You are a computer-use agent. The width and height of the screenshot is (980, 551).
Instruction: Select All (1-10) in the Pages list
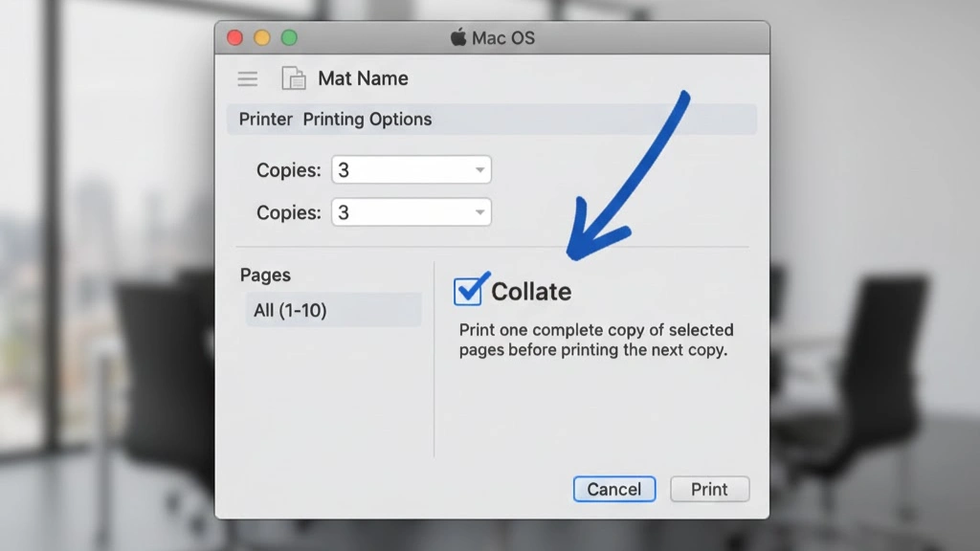290,310
